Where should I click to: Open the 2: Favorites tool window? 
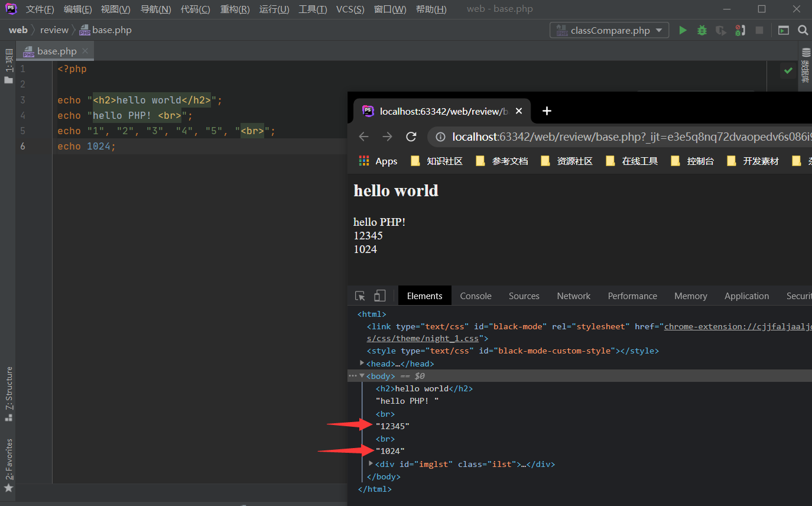8,465
